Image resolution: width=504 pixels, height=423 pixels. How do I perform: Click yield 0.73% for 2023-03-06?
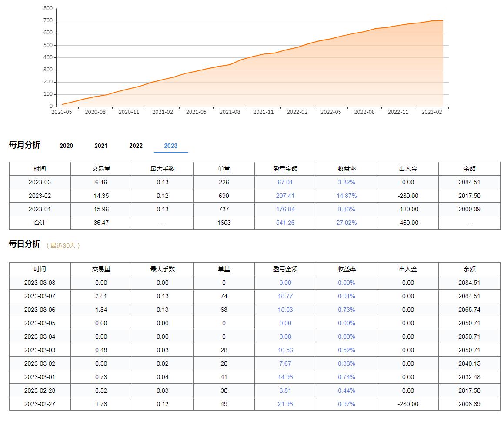[x=347, y=310]
